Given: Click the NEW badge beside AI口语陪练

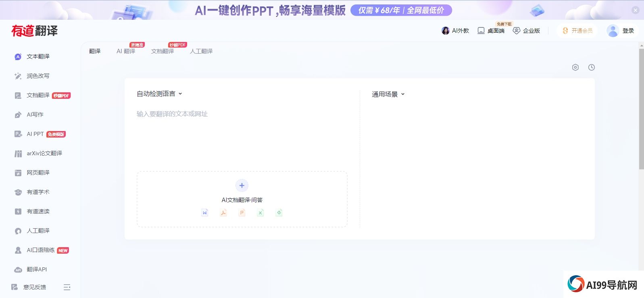Looking at the screenshot, I should pos(63,250).
